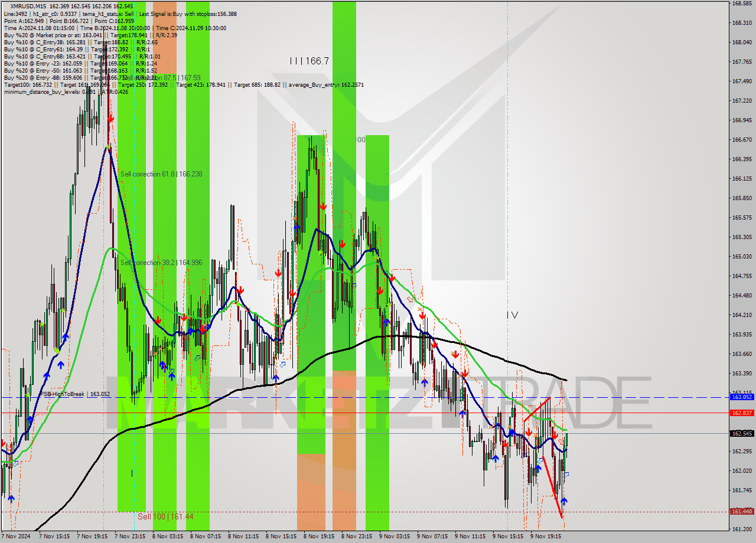The height and width of the screenshot is (543, 756).
Task: Click the '9 Nov 07:15' time axis label
Action: click(432, 537)
